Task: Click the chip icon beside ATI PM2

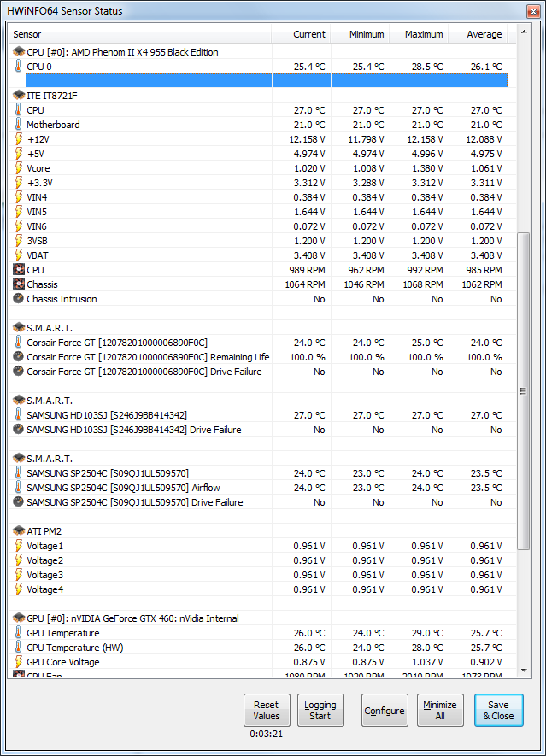Action: (x=19, y=530)
